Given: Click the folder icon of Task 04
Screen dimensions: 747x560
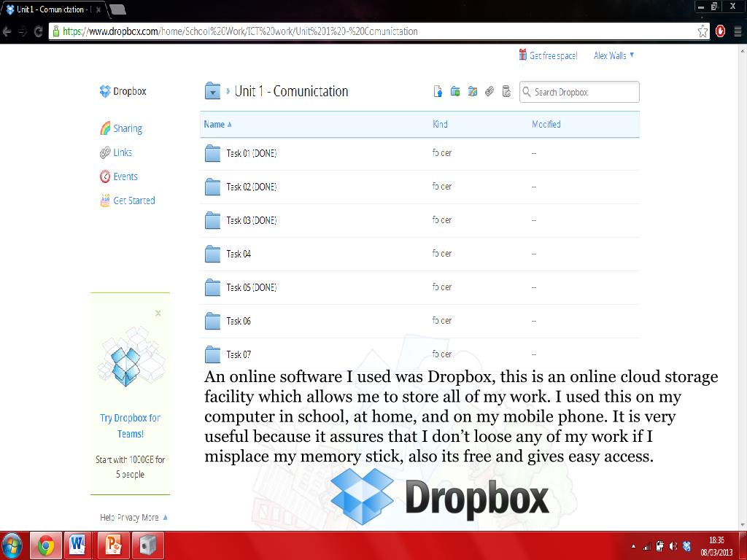Looking at the screenshot, I should 212,254.
